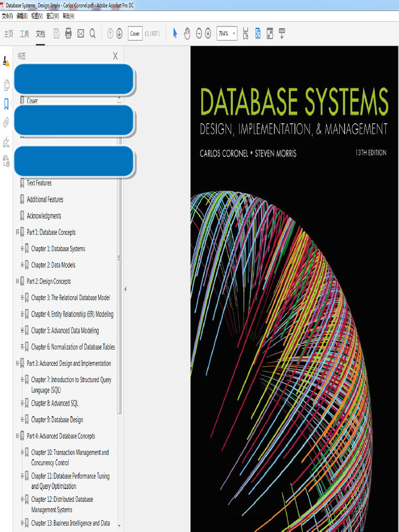
Task: Expand Chapter 4 Entity Relationship node
Action: click(x=22, y=314)
